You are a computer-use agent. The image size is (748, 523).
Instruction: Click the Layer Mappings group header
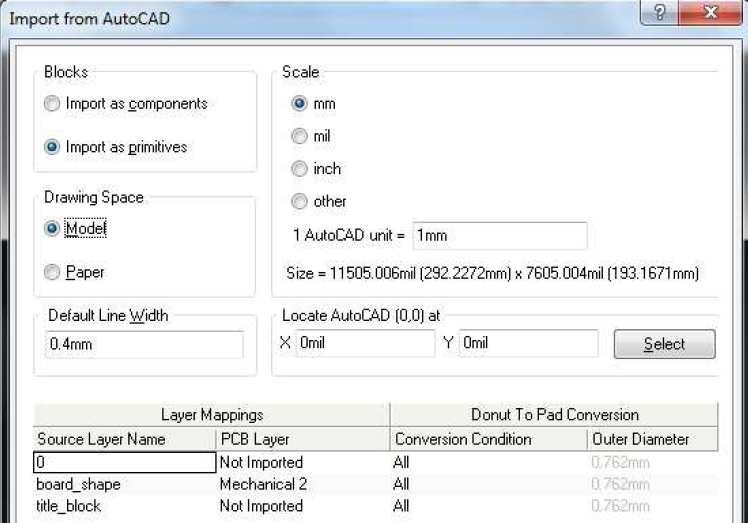tap(211, 415)
